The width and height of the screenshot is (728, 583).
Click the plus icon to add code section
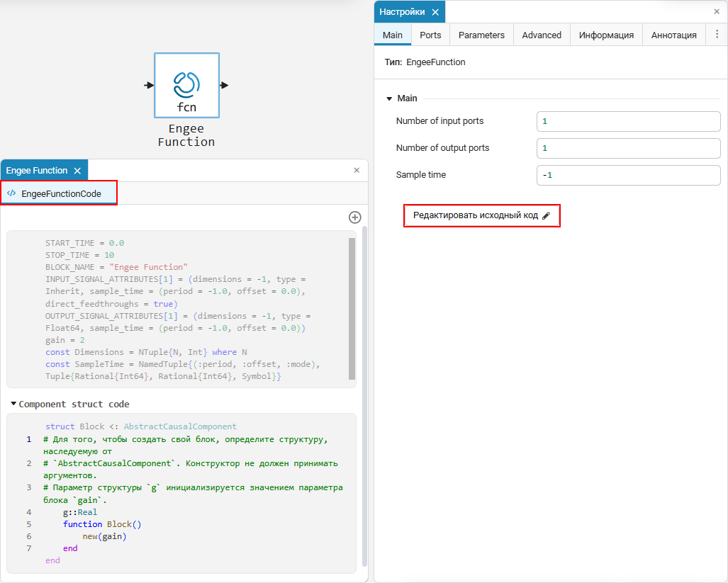click(354, 217)
